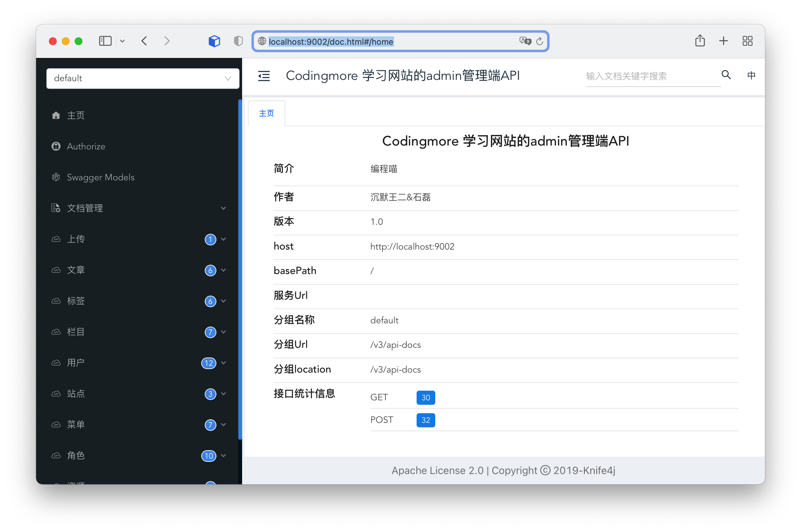Click the 输入文档关键字搜索 search field
Screen dimensions: 801x532
(653, 76)
